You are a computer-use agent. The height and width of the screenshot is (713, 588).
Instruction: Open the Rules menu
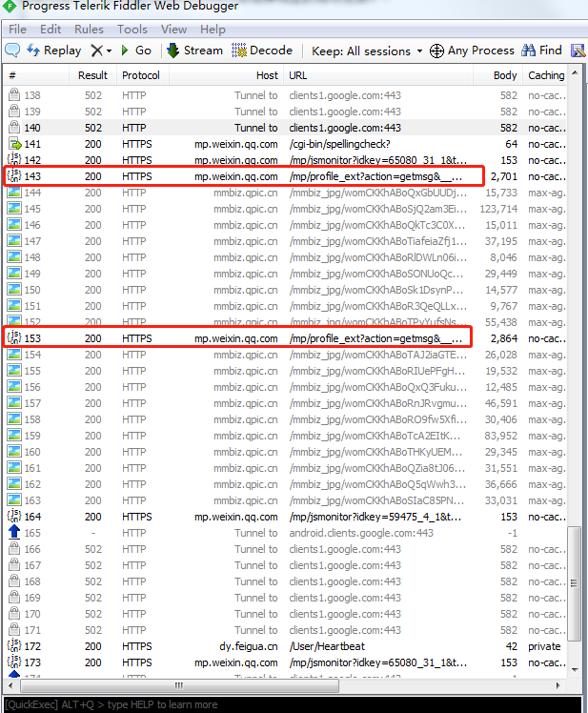(89, 30)
